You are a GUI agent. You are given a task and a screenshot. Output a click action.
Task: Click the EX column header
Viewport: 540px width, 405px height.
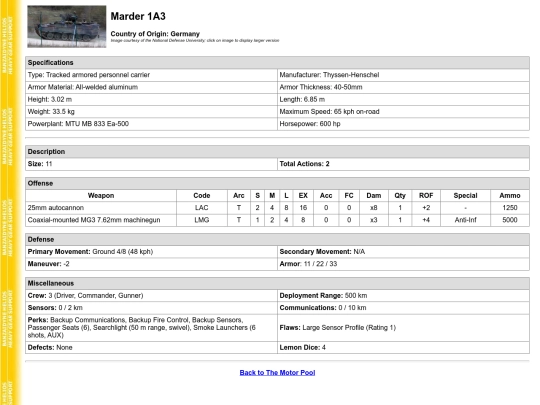click(303, 196)
